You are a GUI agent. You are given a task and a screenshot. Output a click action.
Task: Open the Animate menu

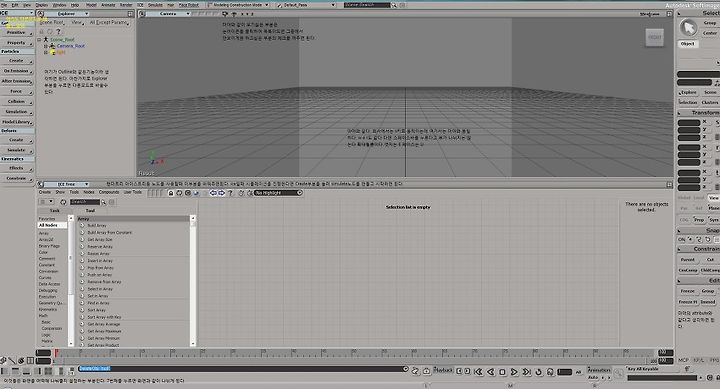[108, 5]
